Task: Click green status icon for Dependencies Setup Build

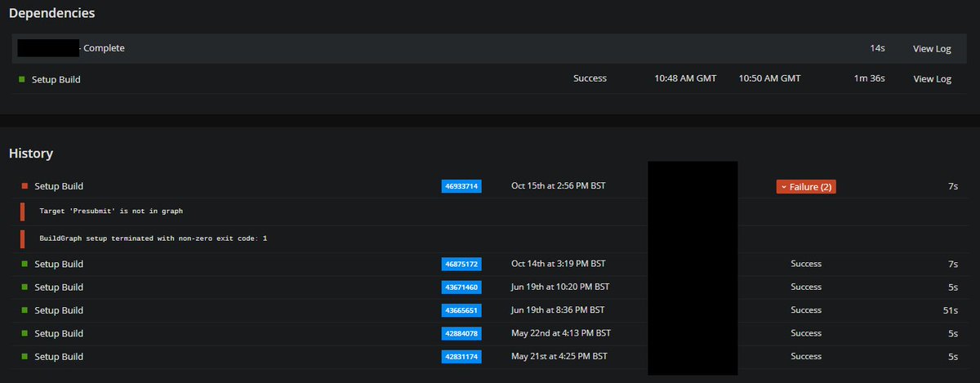Action: (21, 79)
